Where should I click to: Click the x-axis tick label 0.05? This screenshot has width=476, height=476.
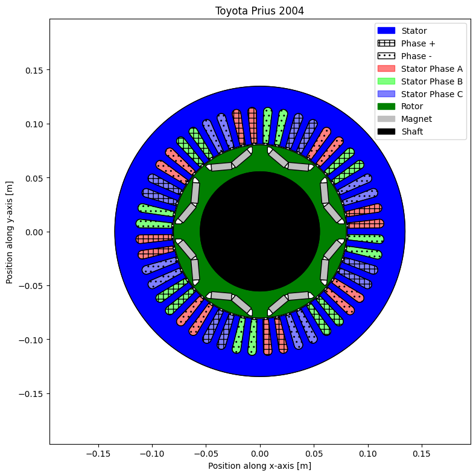click(314, 454)
